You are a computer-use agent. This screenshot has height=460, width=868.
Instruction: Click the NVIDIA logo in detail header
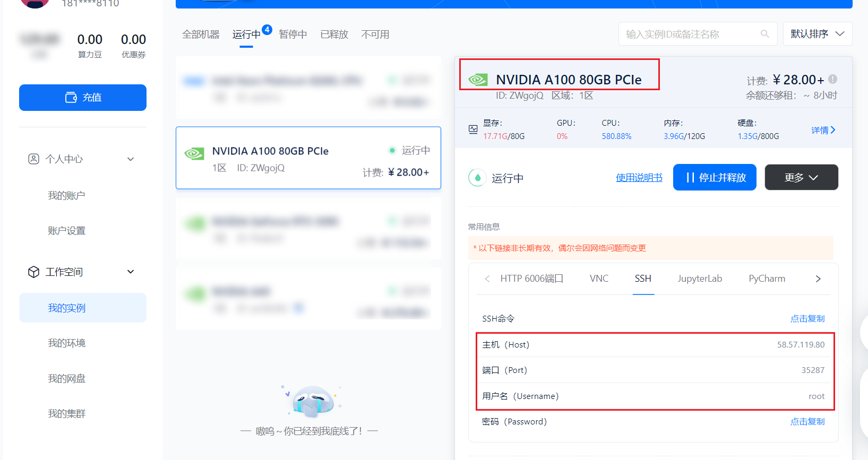click(478, 80)
